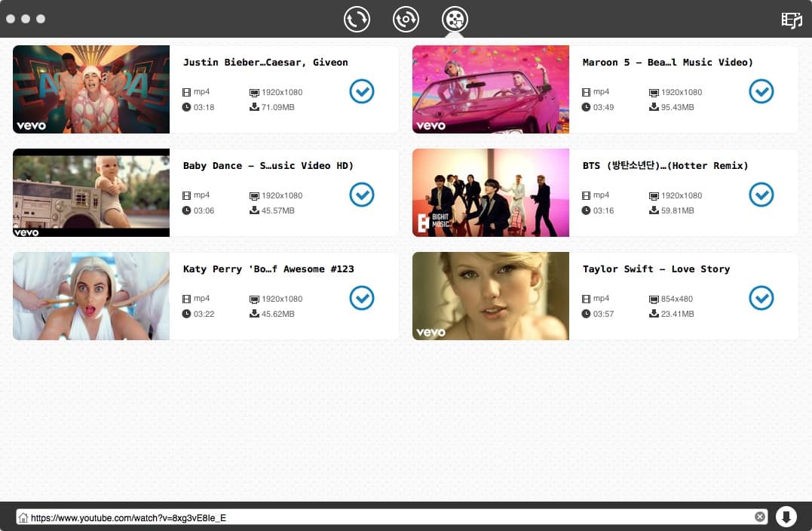
Task: Click the checkmark on Katy Perry video
Action: pos(361,297)
